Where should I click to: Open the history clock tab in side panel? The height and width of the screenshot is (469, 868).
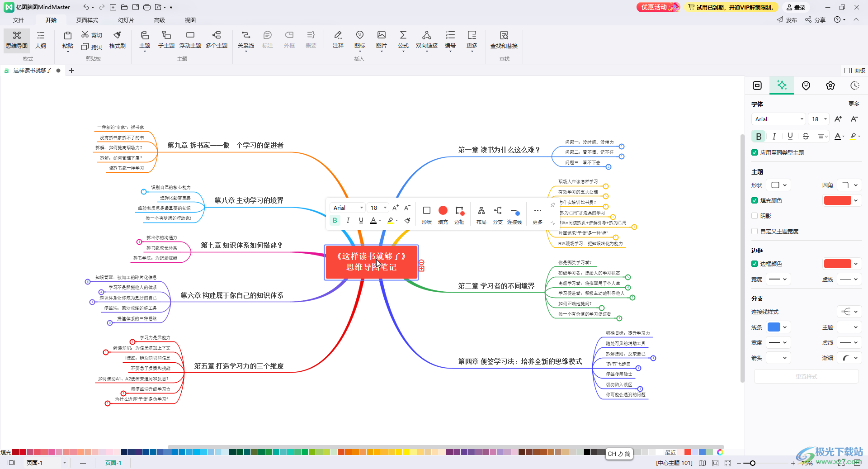tap(854, 85)
